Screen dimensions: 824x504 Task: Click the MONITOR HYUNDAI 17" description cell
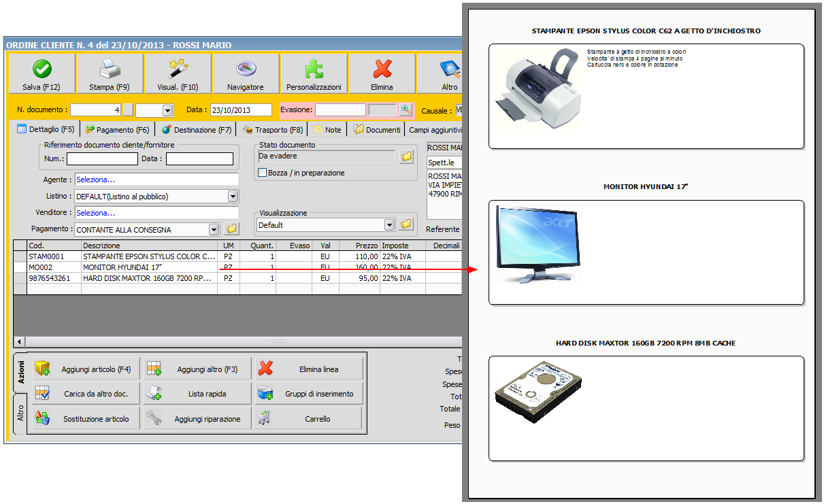pos(149,267)
